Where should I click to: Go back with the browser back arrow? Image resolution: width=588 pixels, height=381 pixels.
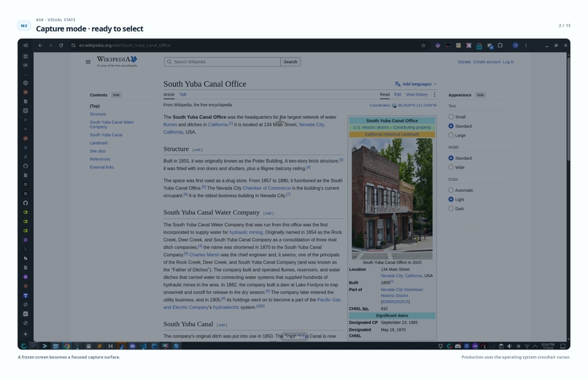(40, 45)
